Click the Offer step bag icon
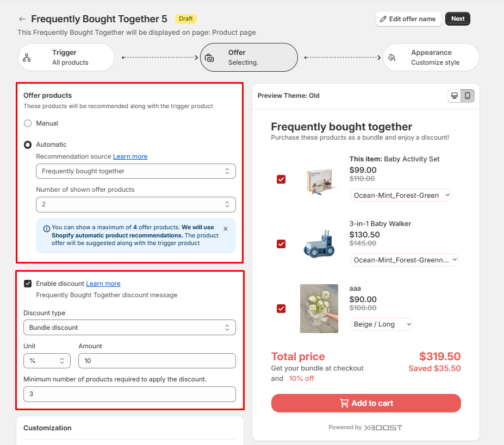This screenshot has height=445, width=504. (x=209, y=58)
